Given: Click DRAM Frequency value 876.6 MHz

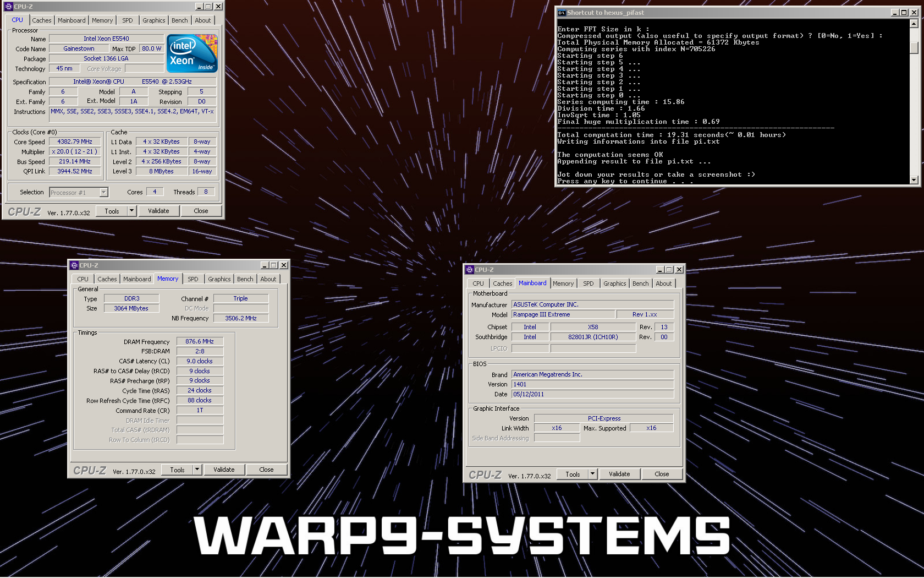Looking at the screenshot, I should 200,341.
